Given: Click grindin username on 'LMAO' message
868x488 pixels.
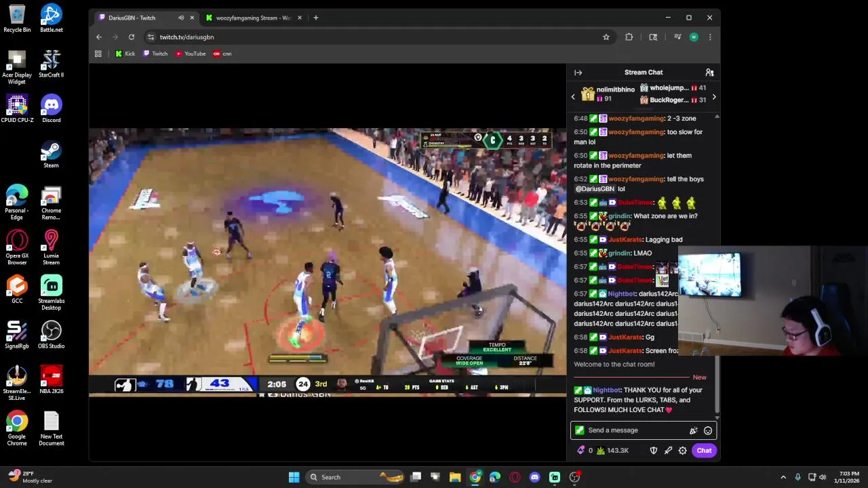Looking at the screenshot, I should click(618, 253).
